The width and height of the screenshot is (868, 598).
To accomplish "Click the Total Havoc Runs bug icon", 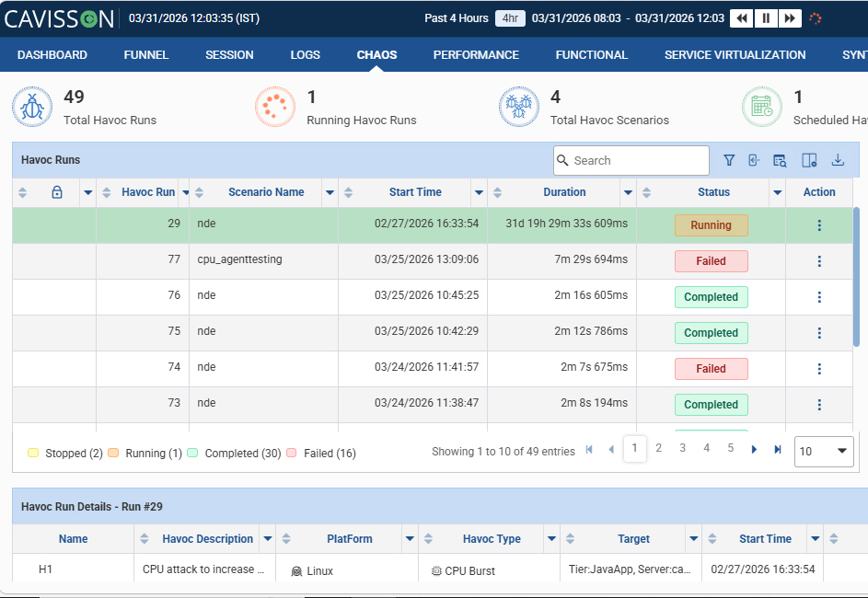I will point(32,107).
